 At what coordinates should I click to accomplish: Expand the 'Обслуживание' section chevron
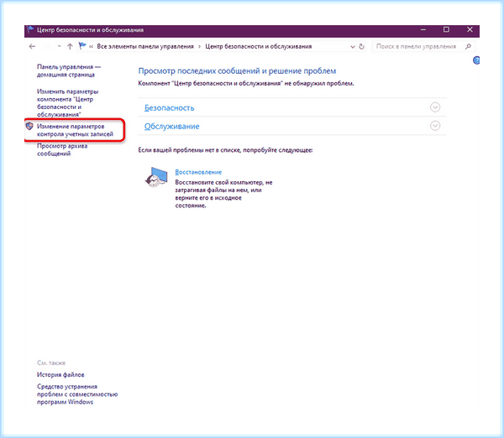click(x=435, y=126)
